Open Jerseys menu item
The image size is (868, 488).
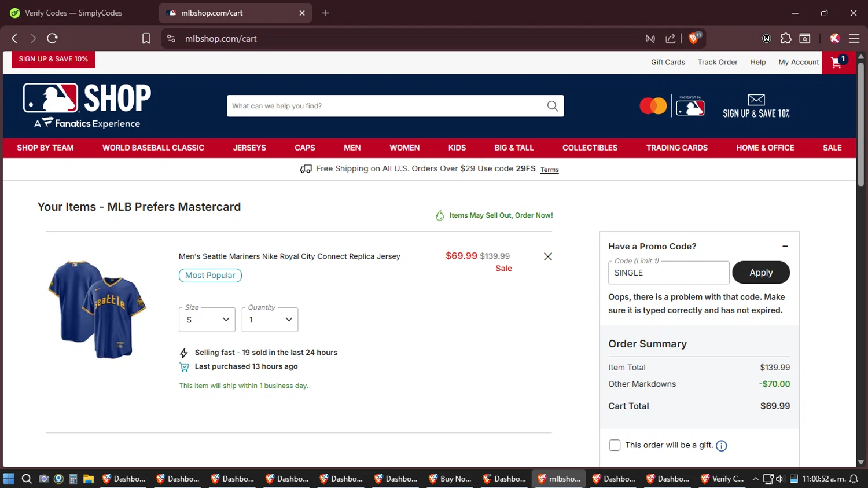[x=249, y=148]
